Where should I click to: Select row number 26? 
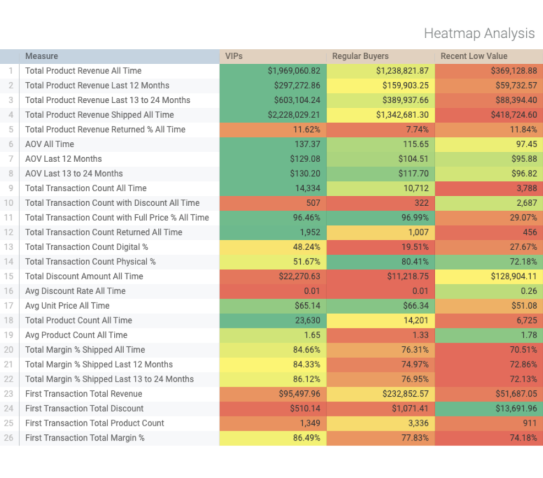(x=10, y=438)
